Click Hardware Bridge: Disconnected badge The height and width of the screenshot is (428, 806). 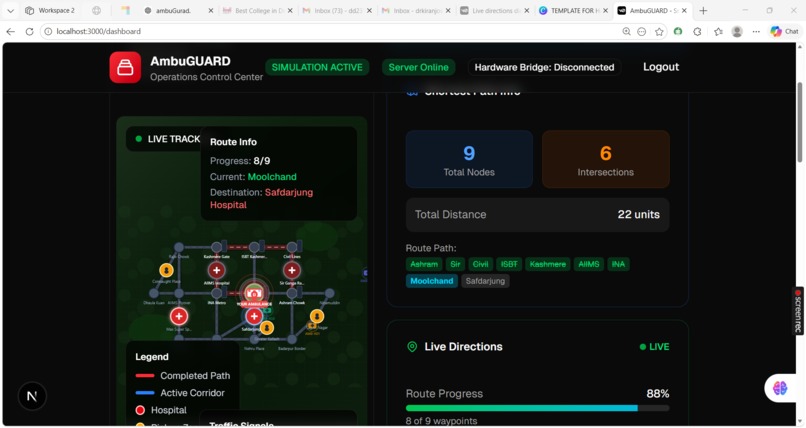544,67
